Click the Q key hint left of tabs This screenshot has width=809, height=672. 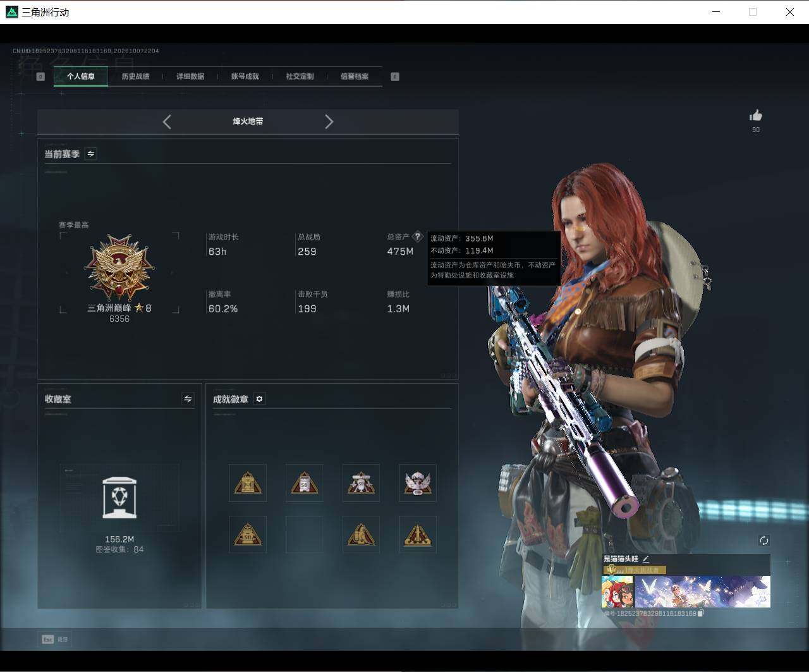[x=40, y=76]
